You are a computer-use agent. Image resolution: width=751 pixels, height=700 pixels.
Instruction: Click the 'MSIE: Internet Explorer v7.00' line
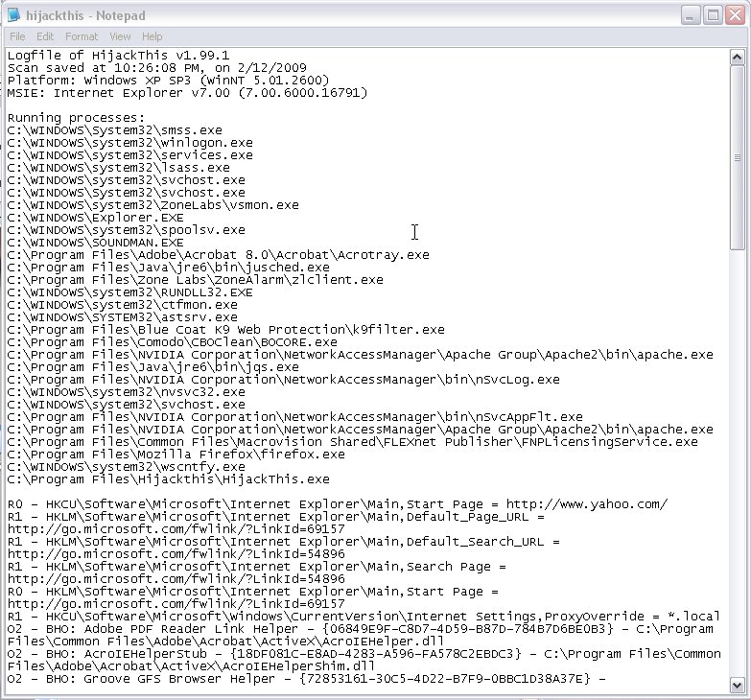(x=188, y=93)
